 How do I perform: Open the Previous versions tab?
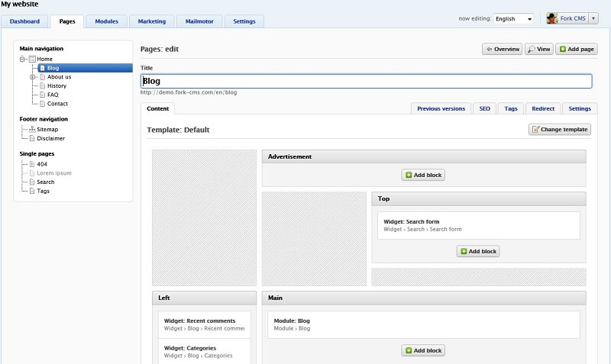point(441,108)
